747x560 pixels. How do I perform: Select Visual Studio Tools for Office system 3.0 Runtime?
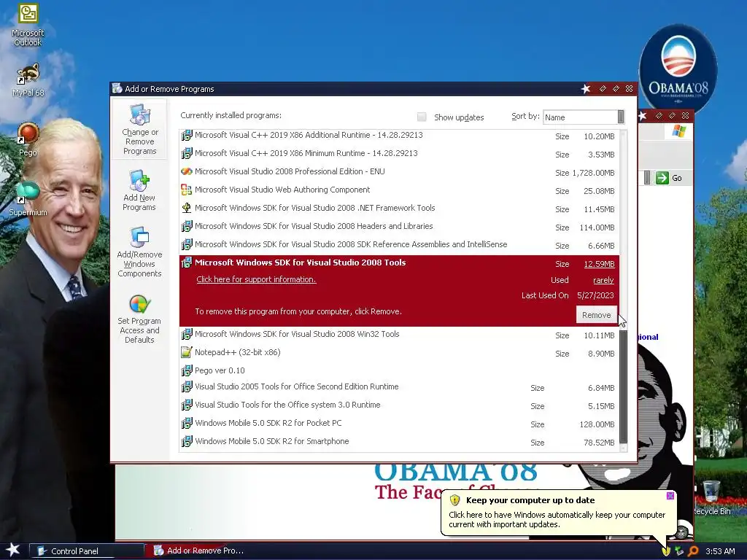399,405
